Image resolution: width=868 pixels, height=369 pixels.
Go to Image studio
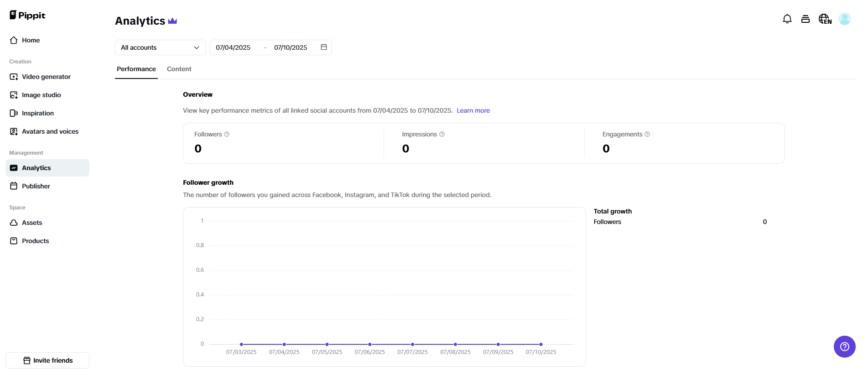[41, 95]
